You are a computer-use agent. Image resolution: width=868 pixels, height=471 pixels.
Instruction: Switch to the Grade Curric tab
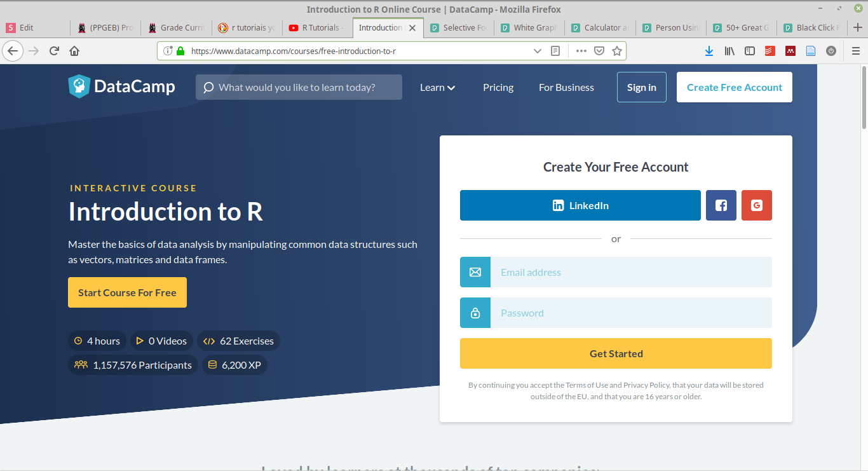click(x=175, y=28)
